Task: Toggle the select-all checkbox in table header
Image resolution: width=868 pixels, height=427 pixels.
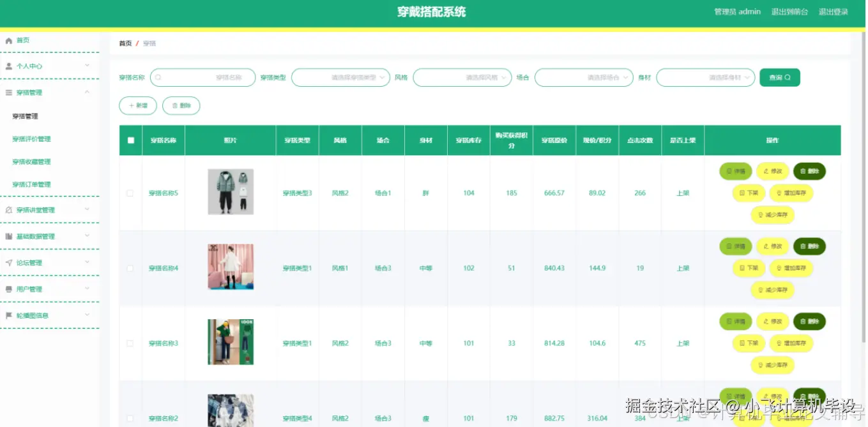Action: [x=131, y=140]
